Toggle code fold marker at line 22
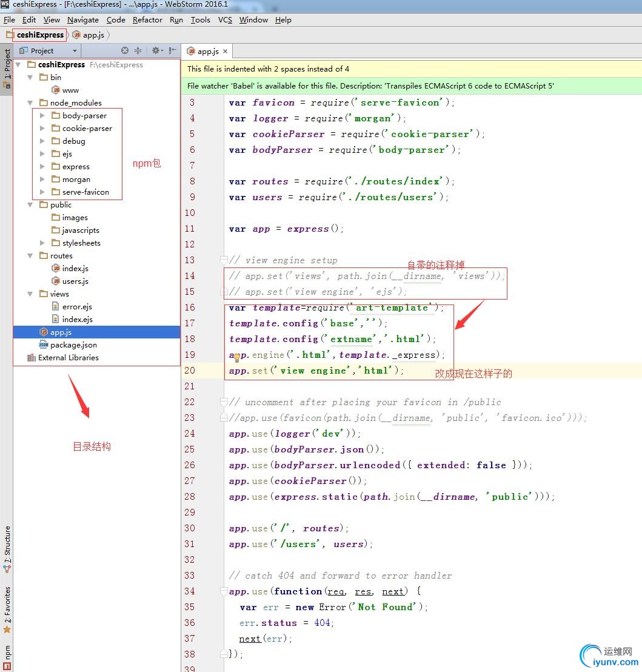The height and width of the screenshot is (672, 642). pos(224,402)
